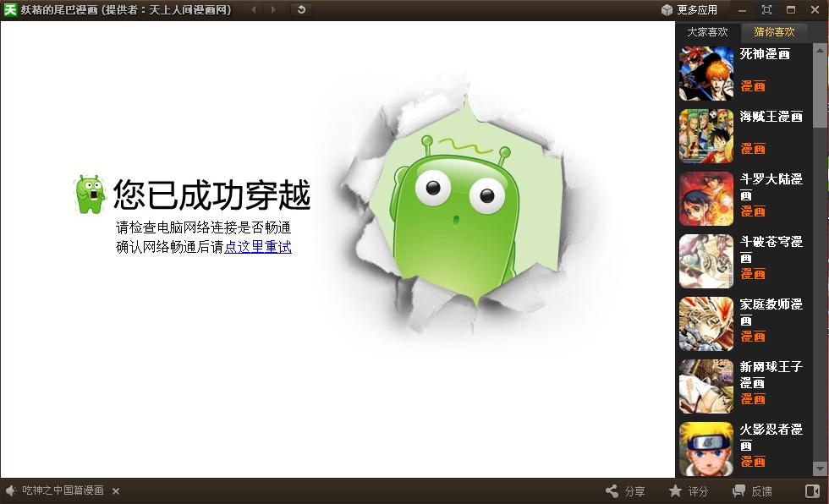Open 更多应用 (more apps)

697,10
